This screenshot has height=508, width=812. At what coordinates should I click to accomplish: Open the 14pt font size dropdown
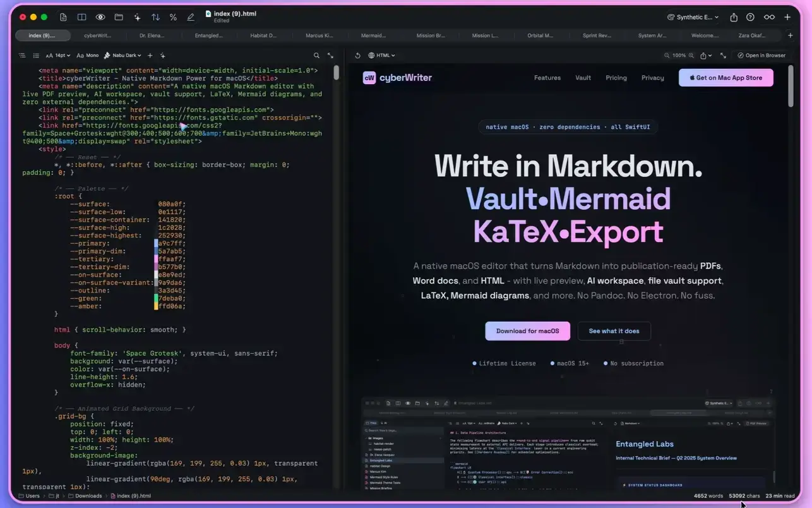point(57,56)
